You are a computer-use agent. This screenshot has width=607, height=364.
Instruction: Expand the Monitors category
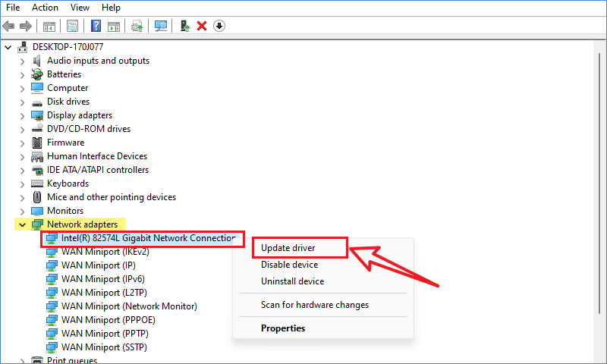tap(23, 212)
